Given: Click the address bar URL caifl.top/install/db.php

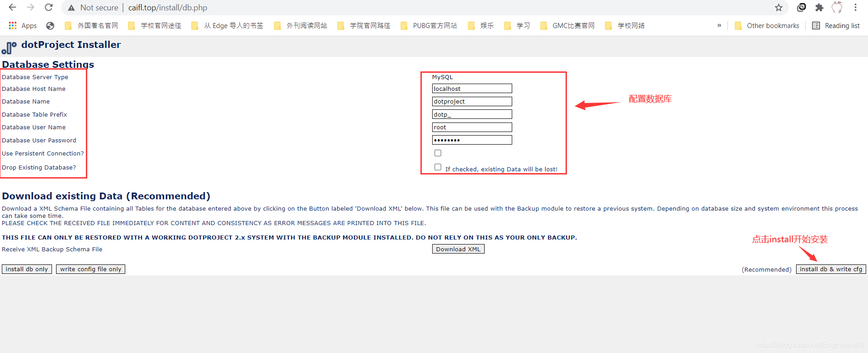Looking at the screenshot, I should [x=168, y=8].
